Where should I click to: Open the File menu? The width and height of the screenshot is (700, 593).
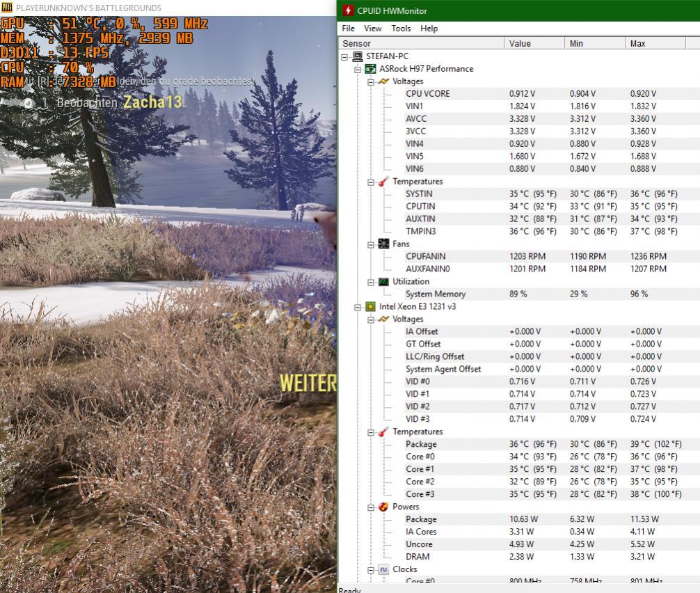click(x=348, y=28)
